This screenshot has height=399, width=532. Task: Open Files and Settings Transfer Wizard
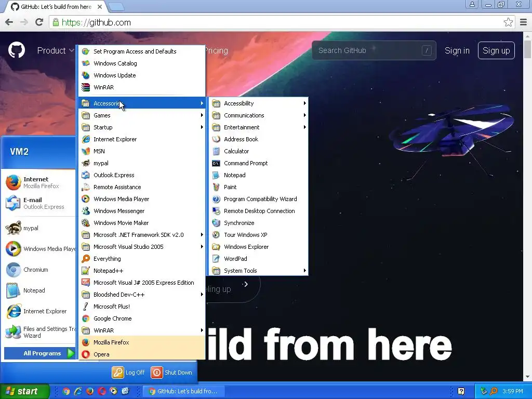pyautogui.click(x=39, y=332)
